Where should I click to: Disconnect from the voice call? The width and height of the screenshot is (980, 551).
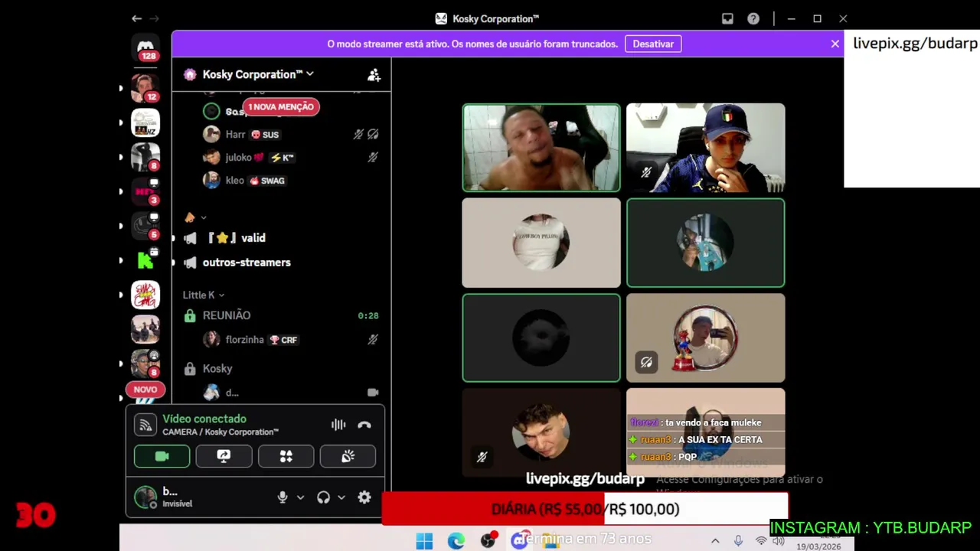coord(364,425)
